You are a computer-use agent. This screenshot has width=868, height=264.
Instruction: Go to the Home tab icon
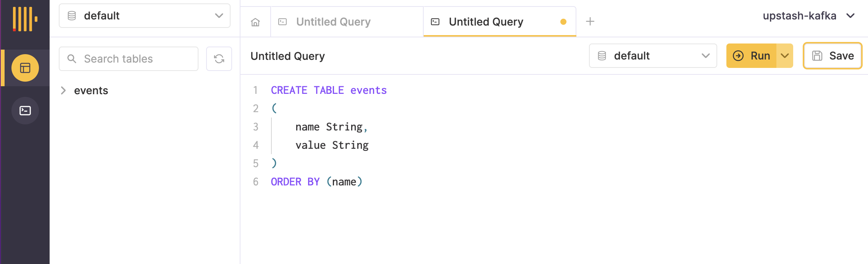pyautogui.click(x=255, y=22)
